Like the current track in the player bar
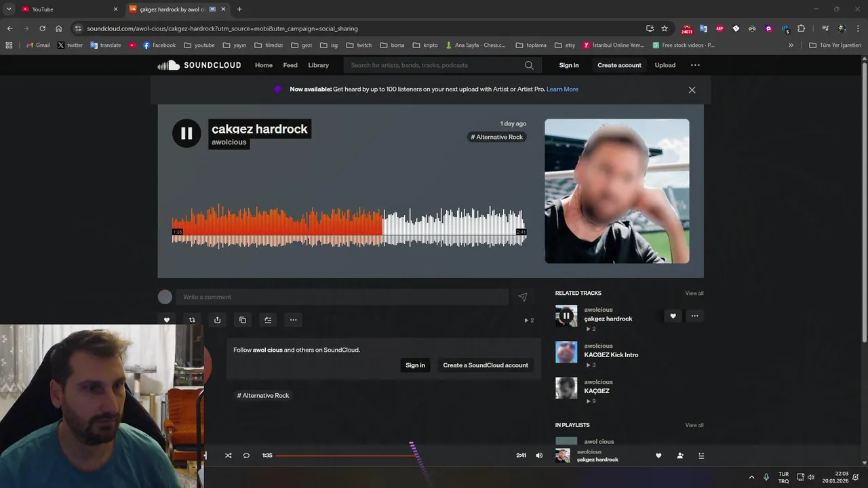 click(x=658, y=456)
